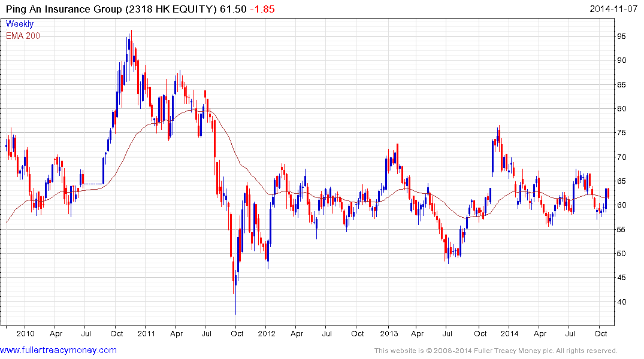
Task: Click the 40 price axis label
Action: tap(621, 302)
